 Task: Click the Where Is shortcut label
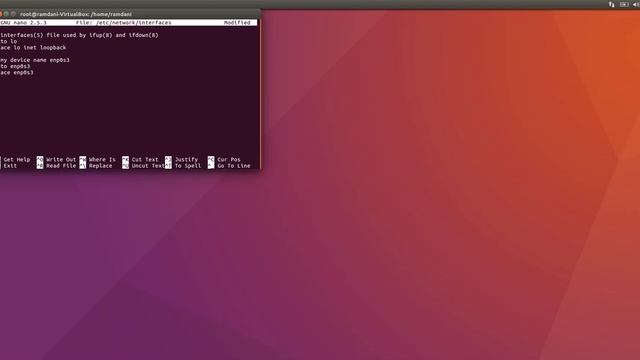coord(102,160)
